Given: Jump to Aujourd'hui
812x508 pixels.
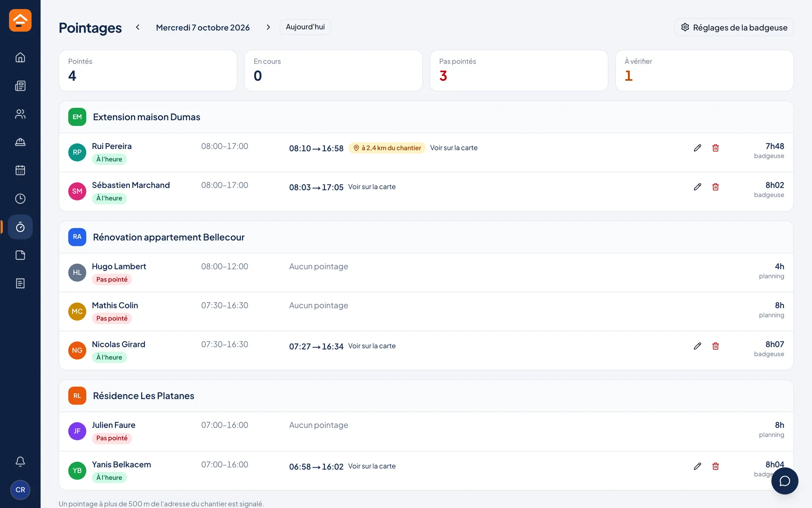Looking at the screenshot, I should [x=305, y=27].
